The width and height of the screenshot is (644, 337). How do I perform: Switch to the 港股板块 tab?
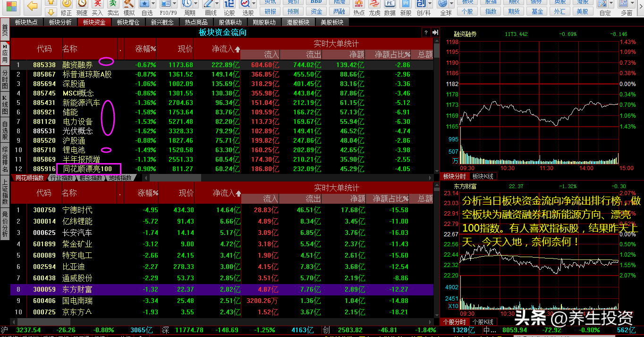click(x=298, y=22)
